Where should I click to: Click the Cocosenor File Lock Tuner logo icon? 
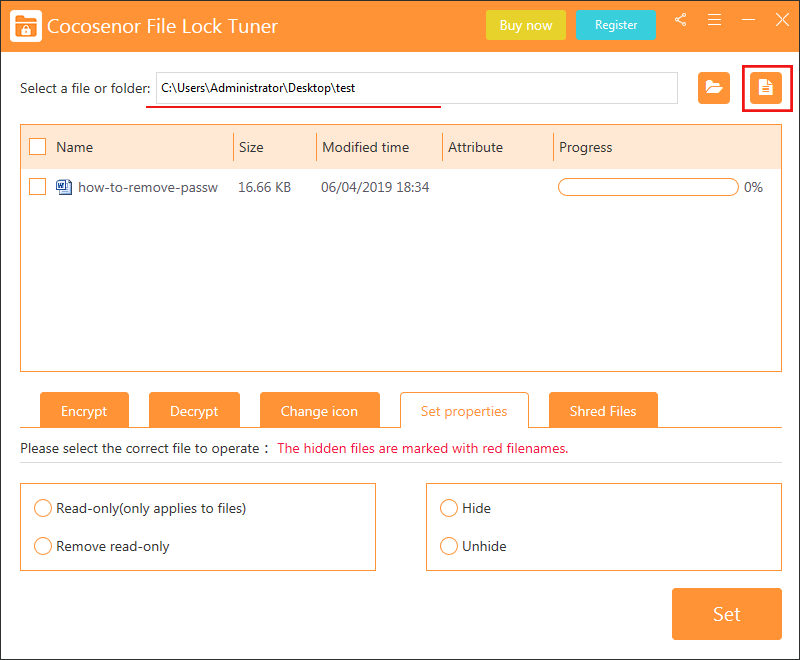(x=26, y=26)
